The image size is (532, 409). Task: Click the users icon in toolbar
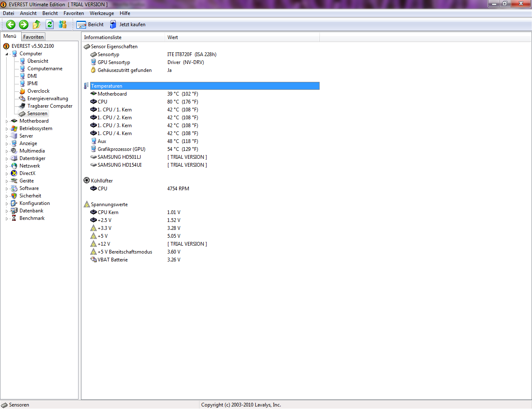(63, 25)
